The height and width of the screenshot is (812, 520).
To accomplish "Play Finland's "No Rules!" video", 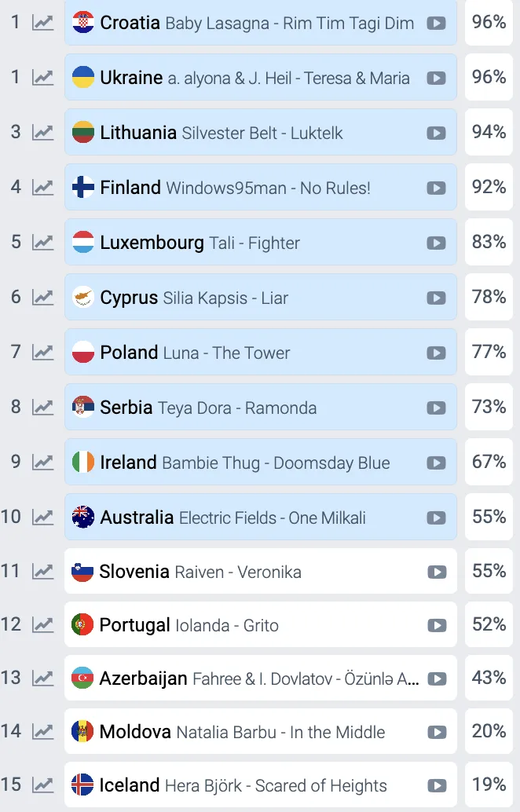I will 436,188.
